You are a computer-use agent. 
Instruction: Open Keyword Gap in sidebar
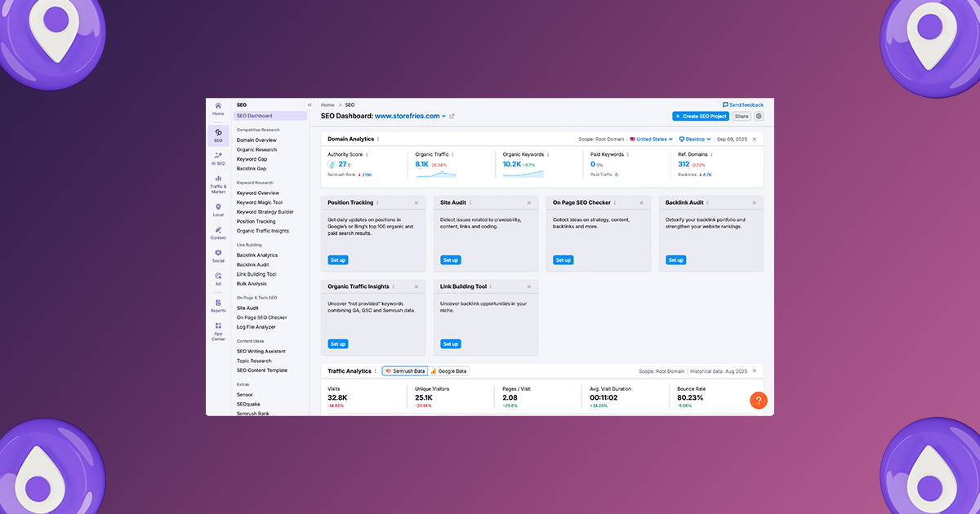[252, 159]
